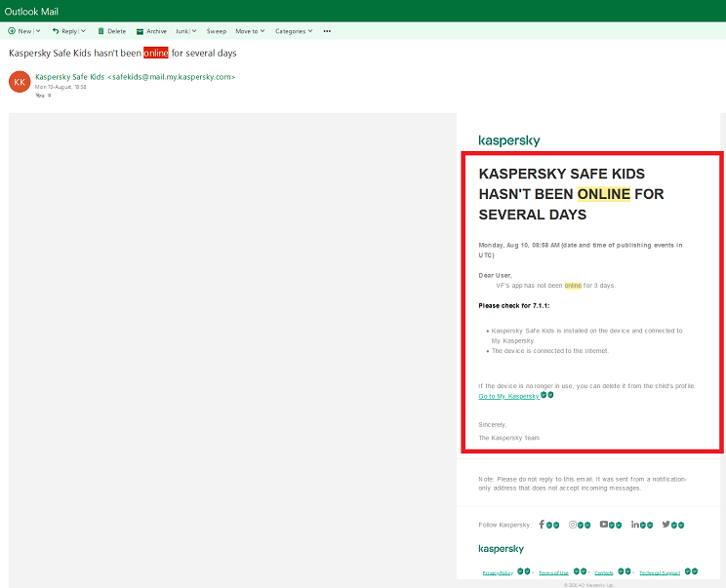Expand the You recipients chevron
726x588 pixels.
(49, 96)
